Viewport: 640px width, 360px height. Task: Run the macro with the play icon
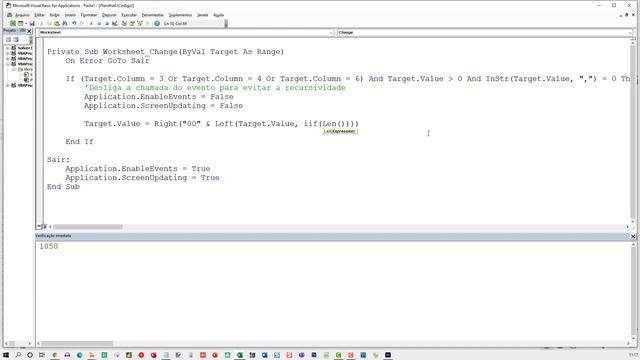pyautogui.click(x=91, y=24)
